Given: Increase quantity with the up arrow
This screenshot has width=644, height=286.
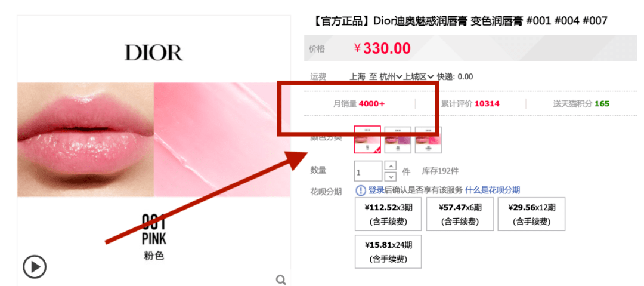Looking at the screenshot, I should click(x=391, y=166).
